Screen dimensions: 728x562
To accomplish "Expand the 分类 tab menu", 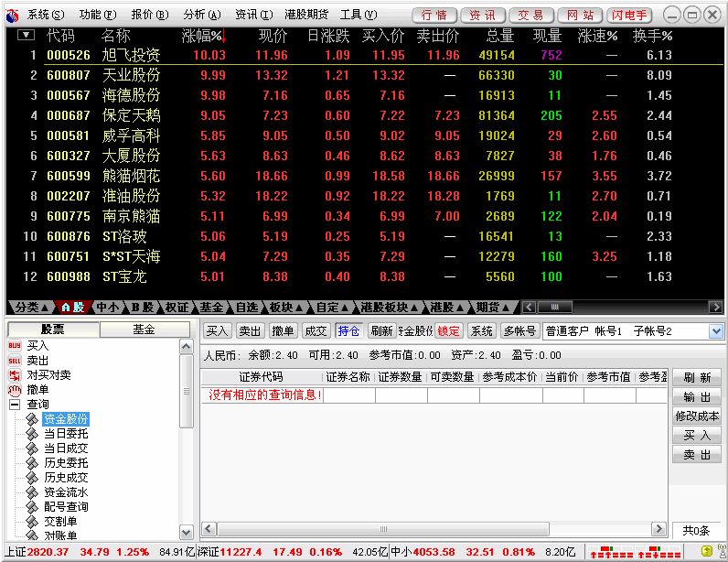I will pyautogui.click(x=32, y=308).
